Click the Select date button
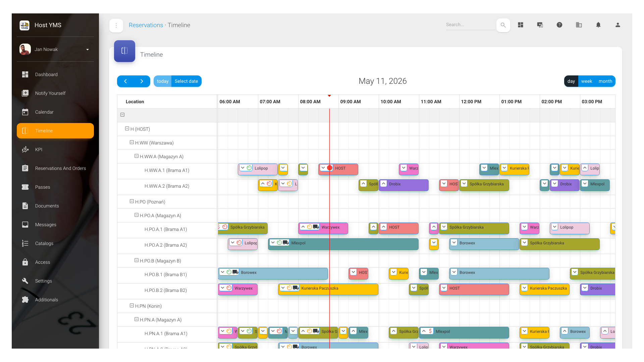 pyautogui.click(x=186, y=81)
